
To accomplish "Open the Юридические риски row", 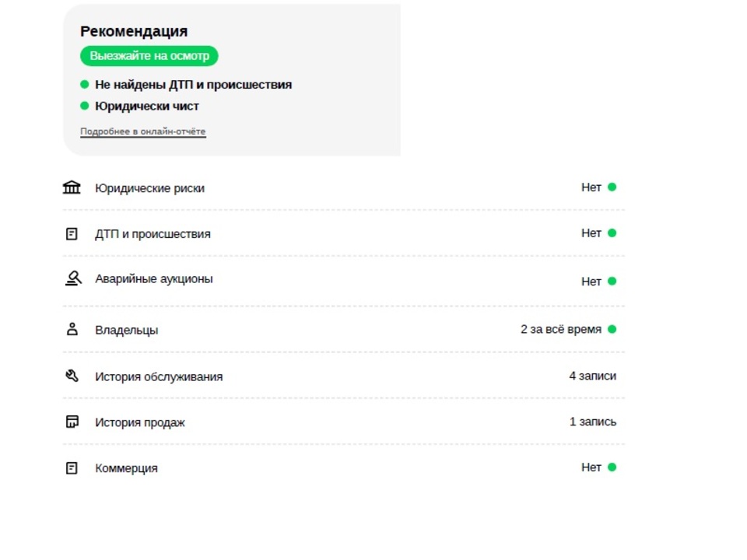I will tap(343, 187).
